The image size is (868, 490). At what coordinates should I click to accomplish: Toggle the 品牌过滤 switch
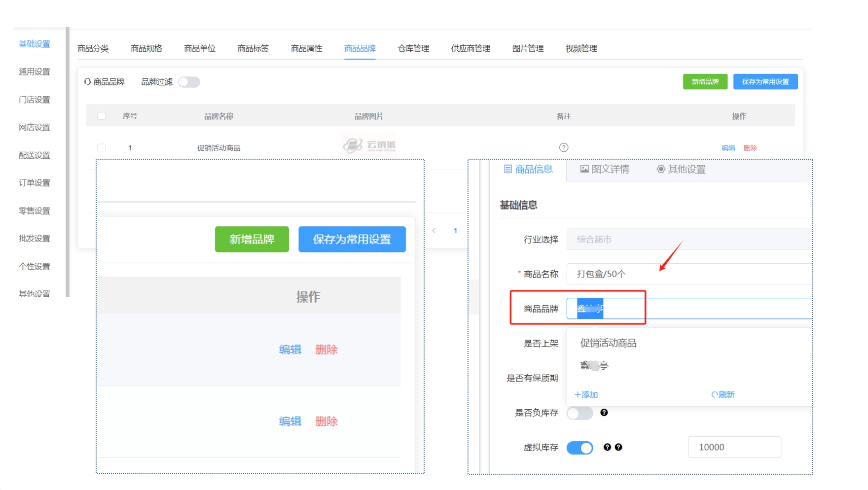(x=189, y=82)
